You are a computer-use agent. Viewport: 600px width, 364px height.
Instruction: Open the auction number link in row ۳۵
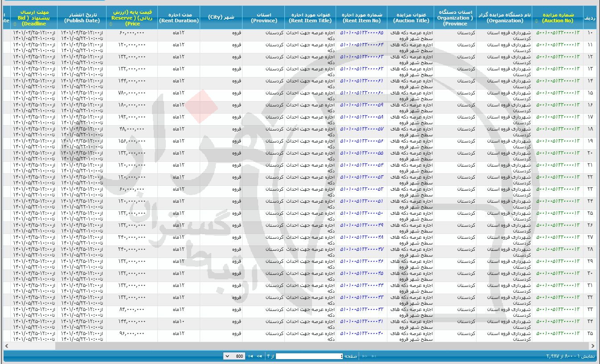coord(558,333)
